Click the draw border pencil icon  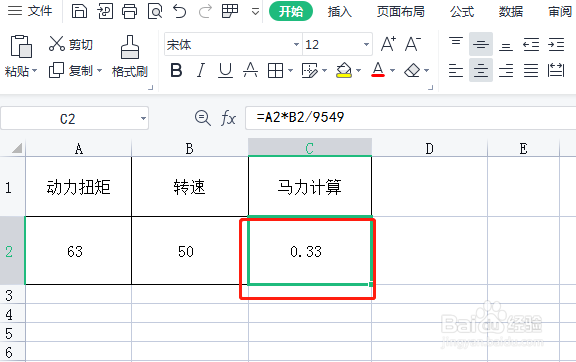click(x=309, y=70)
